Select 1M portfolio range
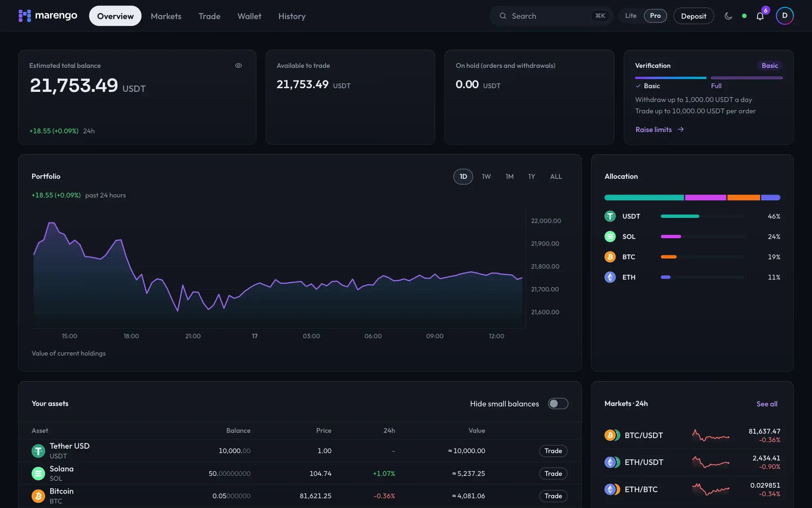 point(510,176)
